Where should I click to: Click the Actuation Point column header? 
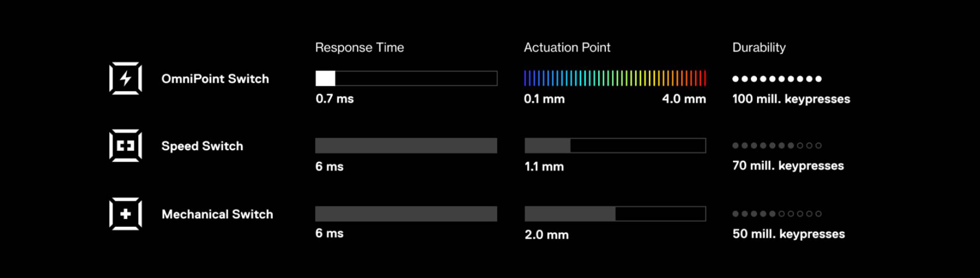pyautogui.click(x=567, y=48)
